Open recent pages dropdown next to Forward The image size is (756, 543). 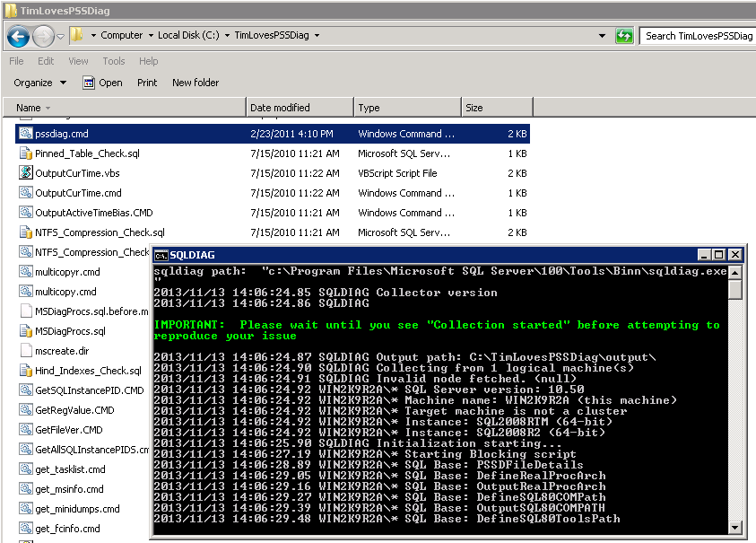click(x=60, y=36)
